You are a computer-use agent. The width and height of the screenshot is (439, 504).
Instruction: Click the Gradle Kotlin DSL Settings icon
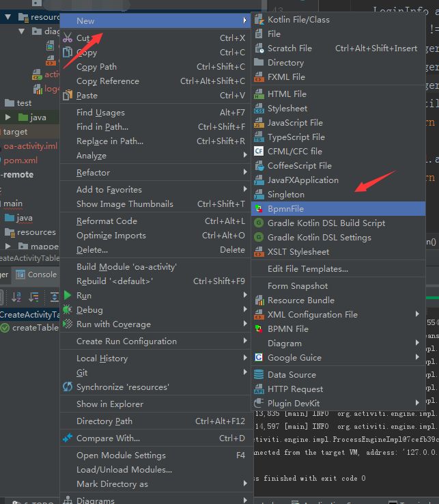(x=259, y=237)
